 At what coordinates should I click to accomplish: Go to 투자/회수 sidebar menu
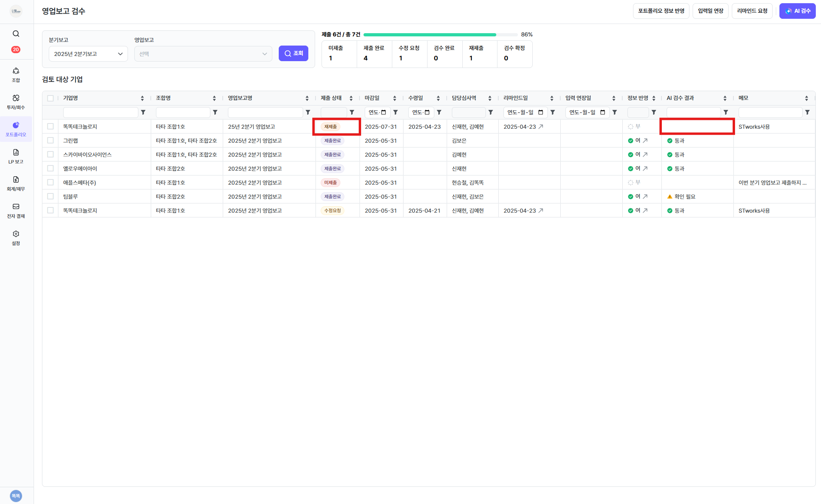coord(16,102)
